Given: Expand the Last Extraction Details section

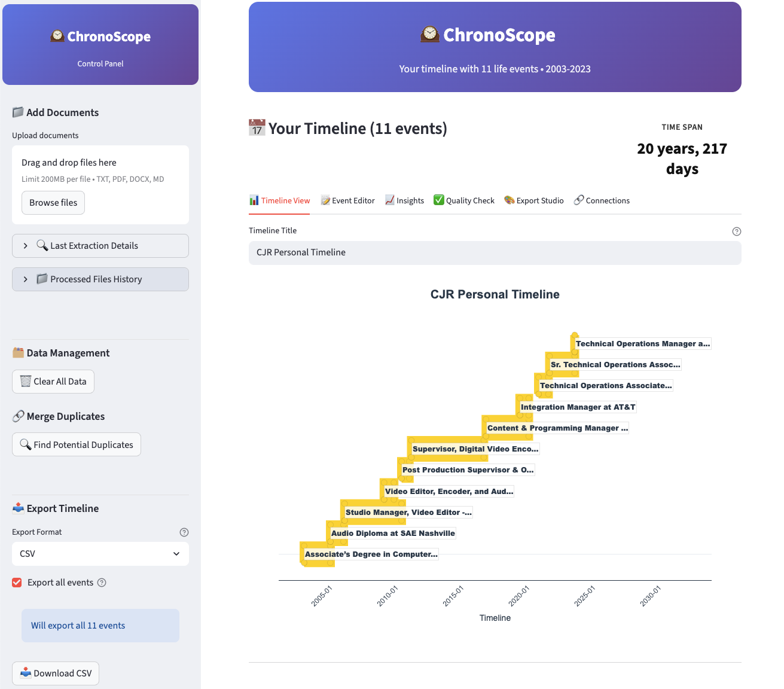Looking at the screenshot, I should point(100,246).
